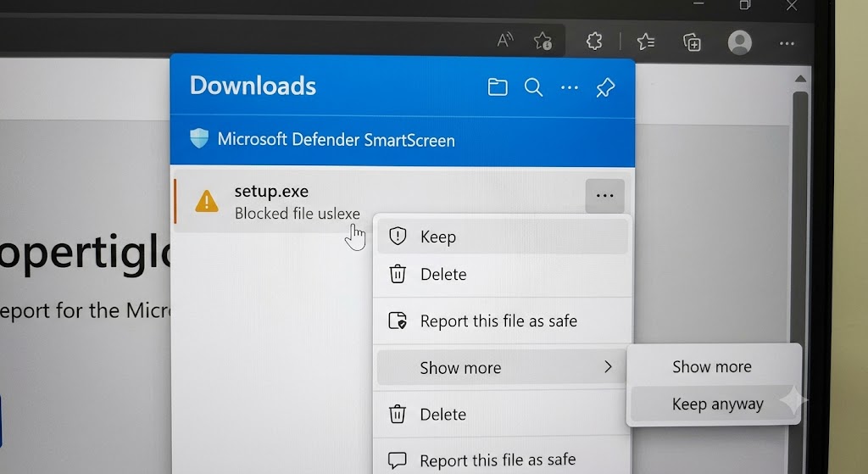The width and height of the screenshot is (868, 474).
Task: Restore down the browser window
Action: [745, 5]
